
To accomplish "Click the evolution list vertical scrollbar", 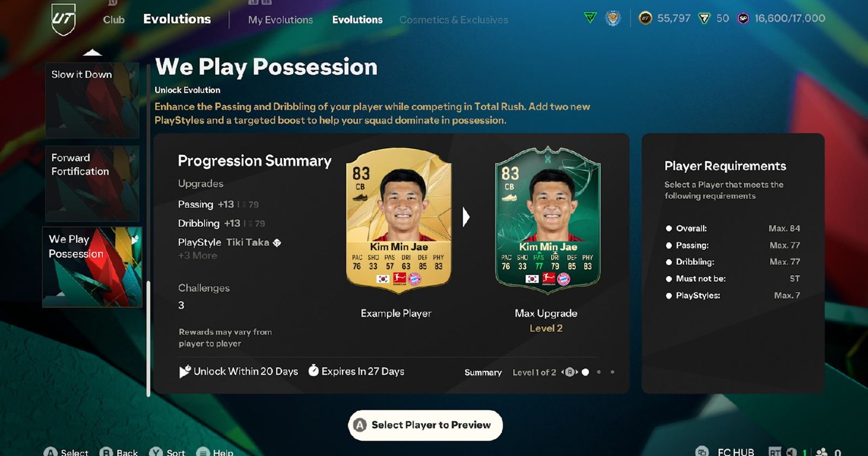I will (x=149, y=339).
